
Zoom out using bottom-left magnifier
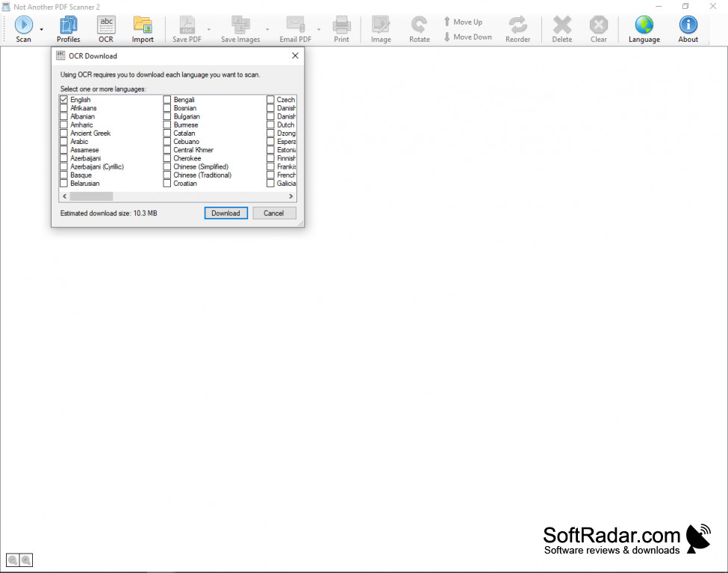(x=13, y=560)
